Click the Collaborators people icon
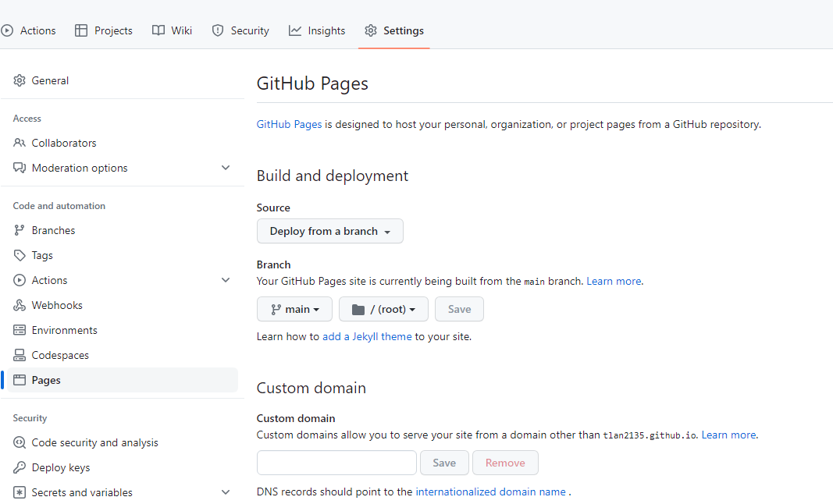This screenshot has height=504, width=833. (x=20, y=143)
